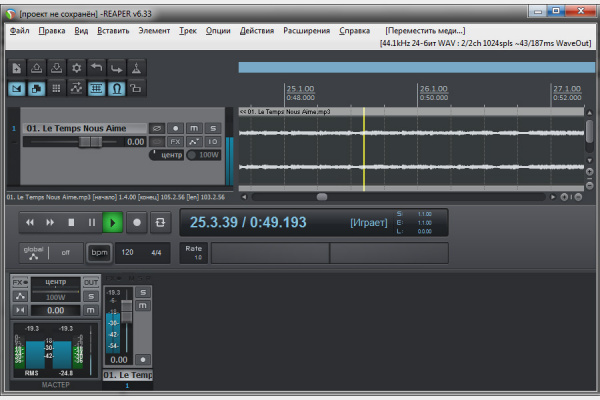This screenshot has height=400, width=600.
Task: Click the playback Rate control
Action: click(x=194, y=253)
